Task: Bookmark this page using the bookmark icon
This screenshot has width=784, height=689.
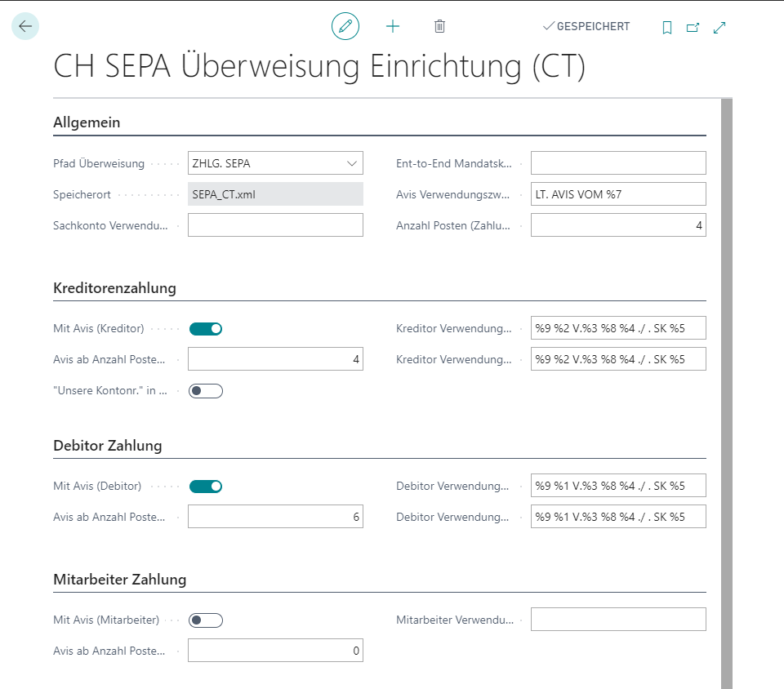Action: (666, 27)
